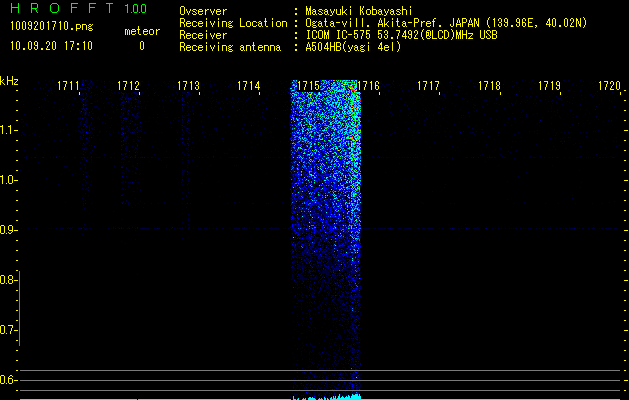Select the file name 1009201710.png
The height and width of the screenshot is (400, 629).
(52, 27)
